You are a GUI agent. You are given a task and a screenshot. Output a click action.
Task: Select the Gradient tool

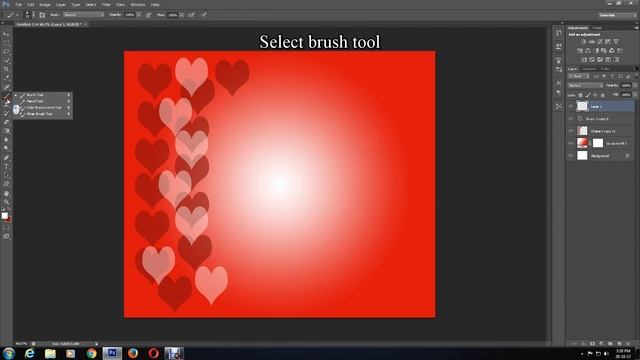pyautogui.click(x=6, y=131)
